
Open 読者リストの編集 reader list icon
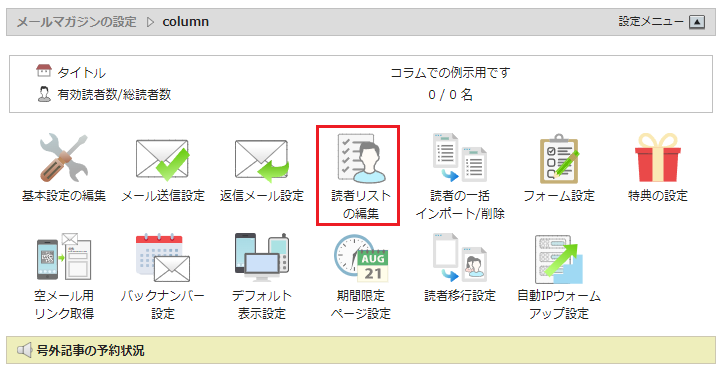click(361, 159)
